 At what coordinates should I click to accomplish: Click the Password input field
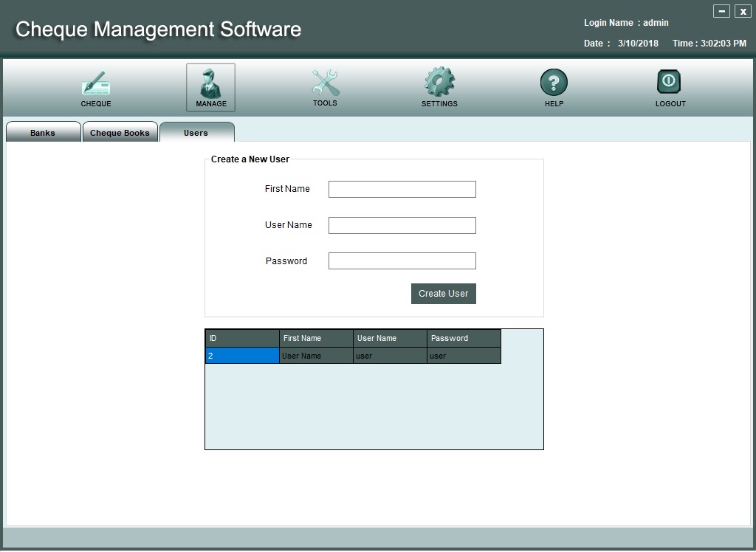pyautogui.click(x=402, y=261)
